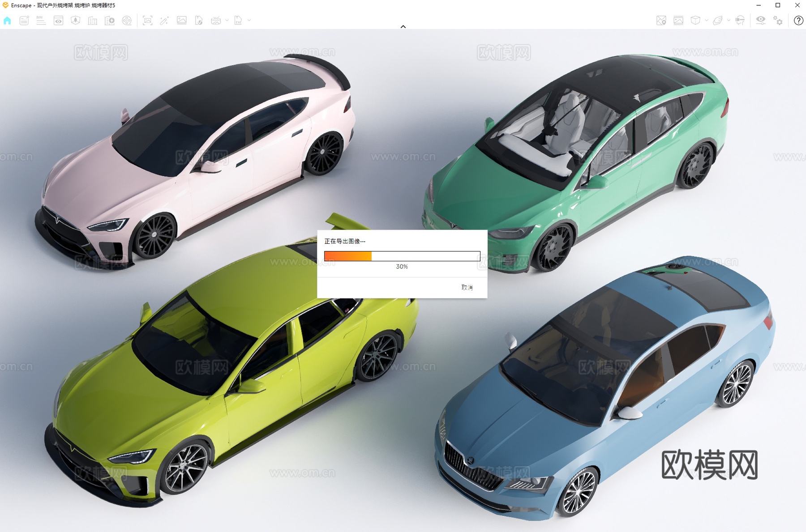
Task: Click the 360 panorama export icon
Action: pos(216,21)
